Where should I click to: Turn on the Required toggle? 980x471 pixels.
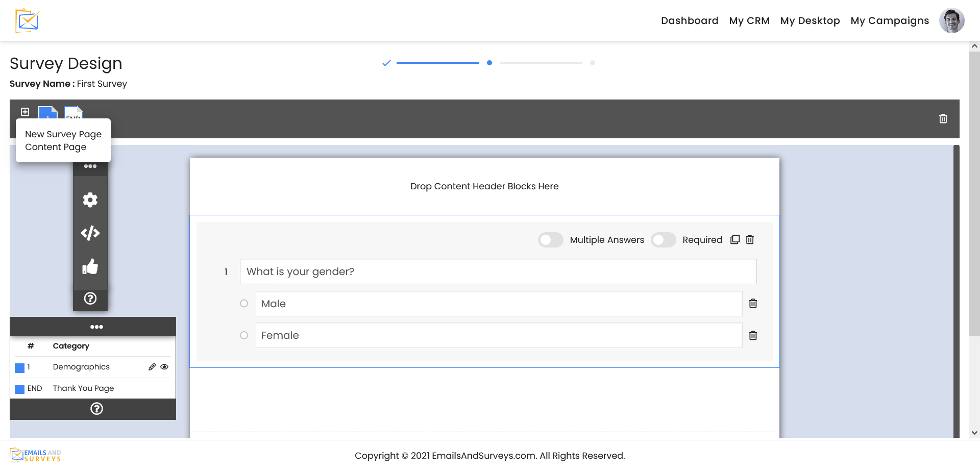click(664, 240)
